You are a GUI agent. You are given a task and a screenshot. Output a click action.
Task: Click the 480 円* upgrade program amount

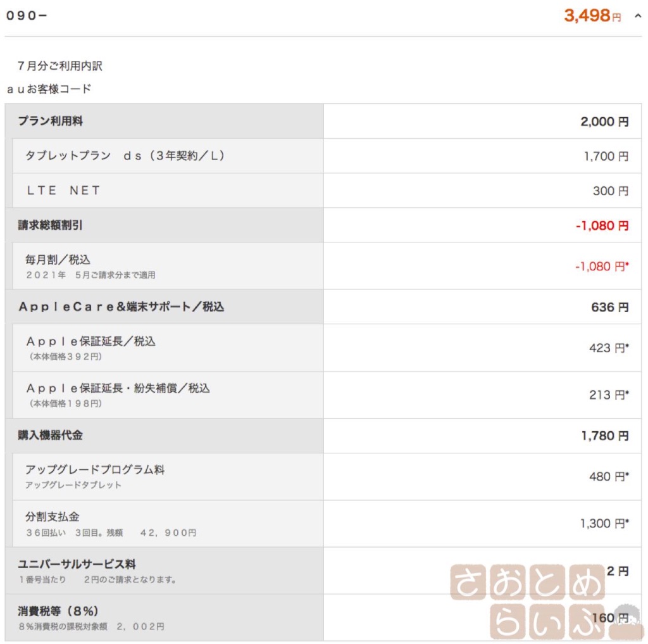pos(609,476)
